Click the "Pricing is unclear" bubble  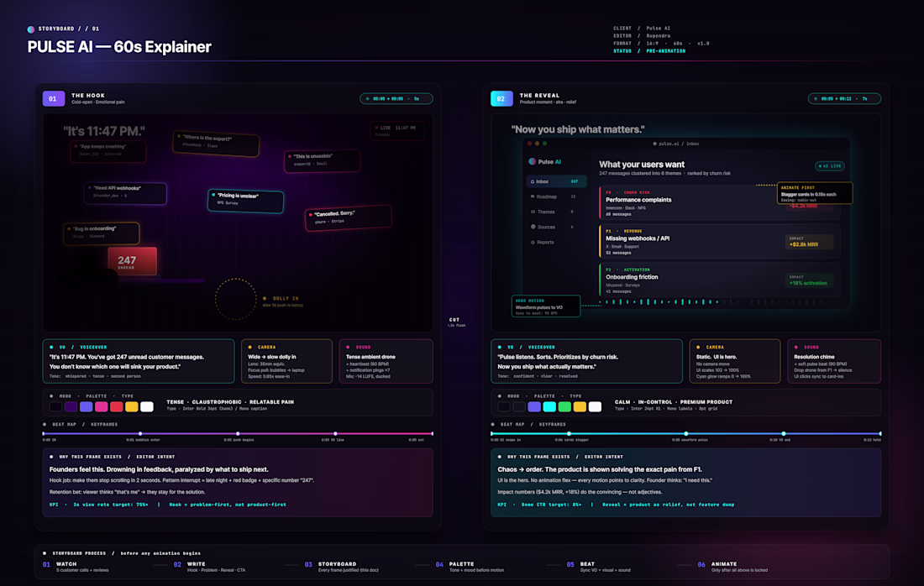(x=246, y=201)
